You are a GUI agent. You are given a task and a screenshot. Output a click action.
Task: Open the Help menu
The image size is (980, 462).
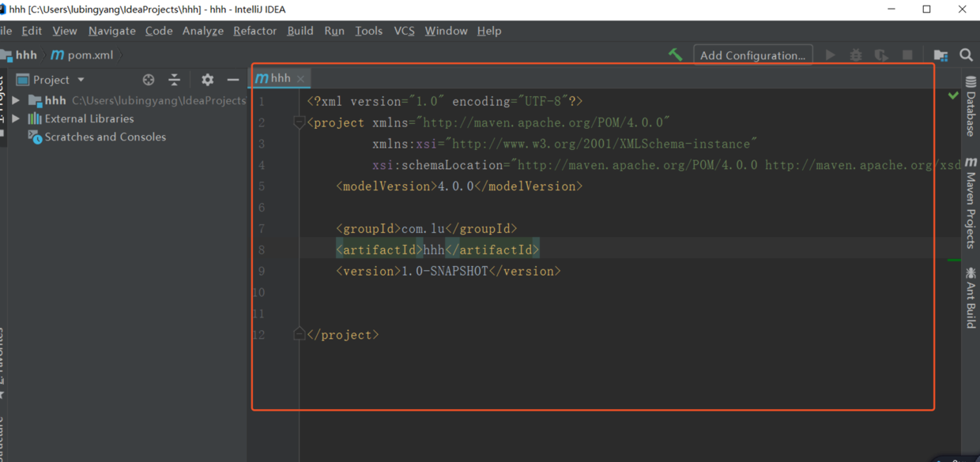tap(489, 31)
